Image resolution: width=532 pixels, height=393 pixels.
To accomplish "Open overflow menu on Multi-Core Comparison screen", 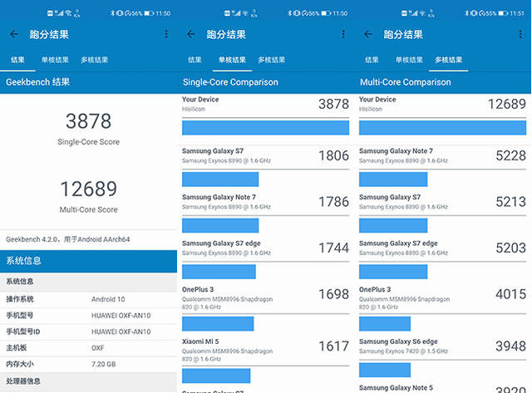I will tap(520, 34).
